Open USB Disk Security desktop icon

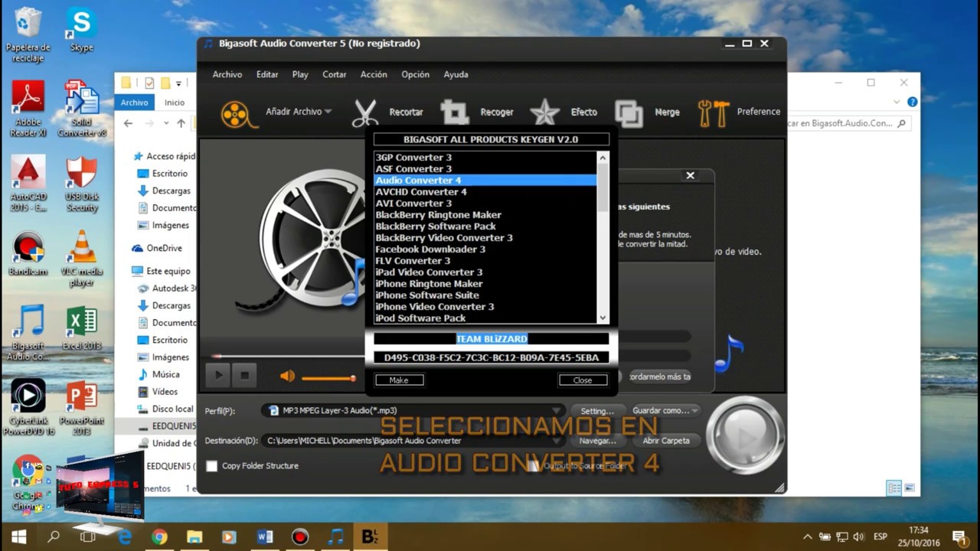click(82, 184)
